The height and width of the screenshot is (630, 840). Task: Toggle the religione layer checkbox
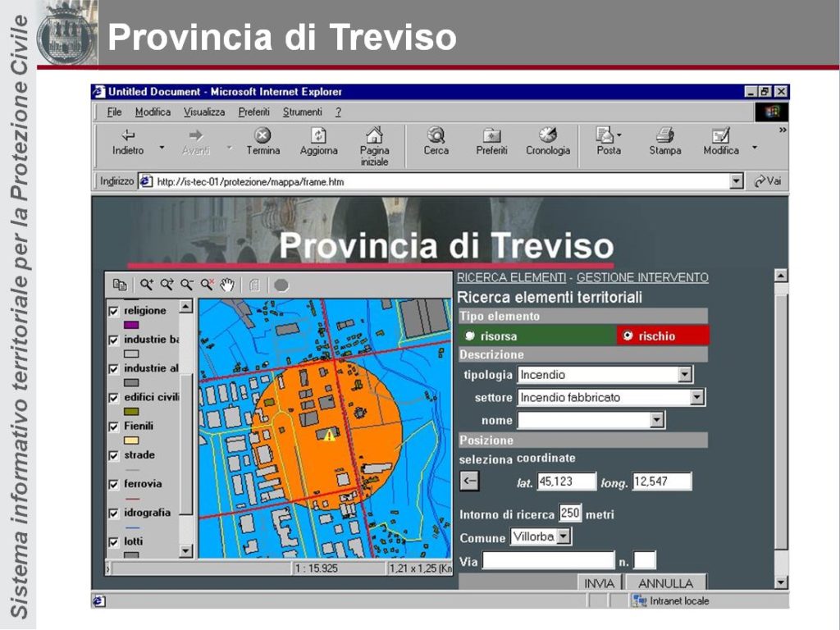tap(113, 311)
